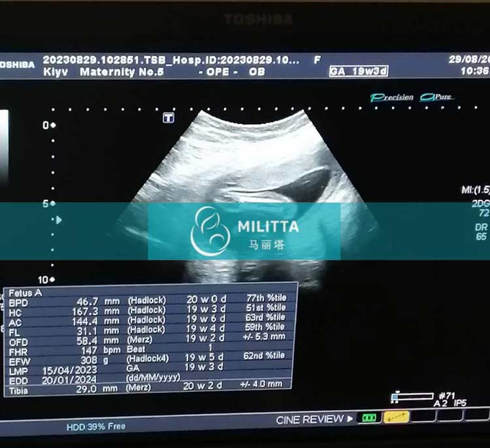The image size is (490, 448).
Task: Click the CINE REVIEW label
Action: pyautogui.click(x=310, y=419)
